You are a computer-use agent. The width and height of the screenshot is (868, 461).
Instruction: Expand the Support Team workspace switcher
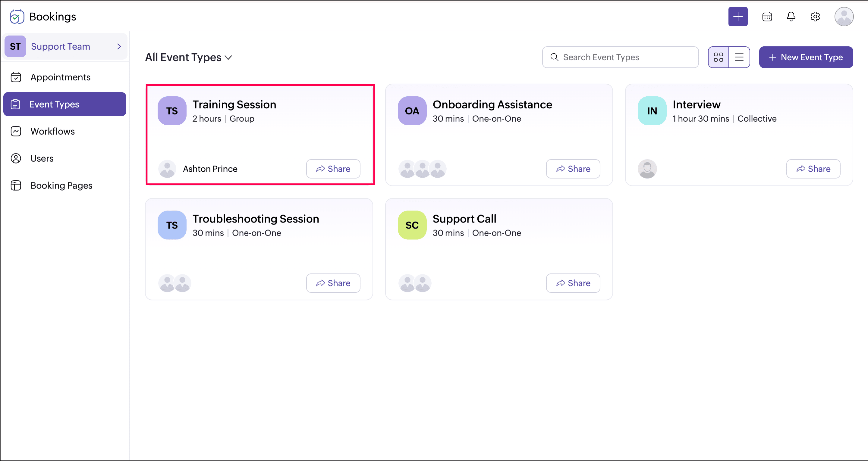tap(65, 46)
